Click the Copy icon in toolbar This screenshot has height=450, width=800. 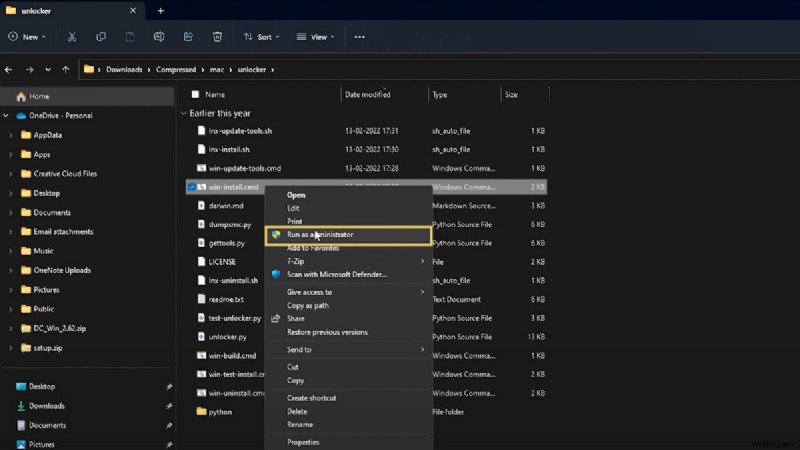click(101, 37)
